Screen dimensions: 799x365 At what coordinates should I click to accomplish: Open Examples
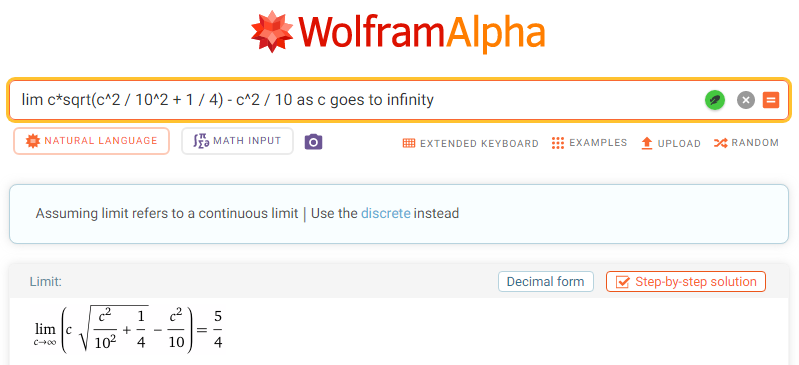click(589, 143)
